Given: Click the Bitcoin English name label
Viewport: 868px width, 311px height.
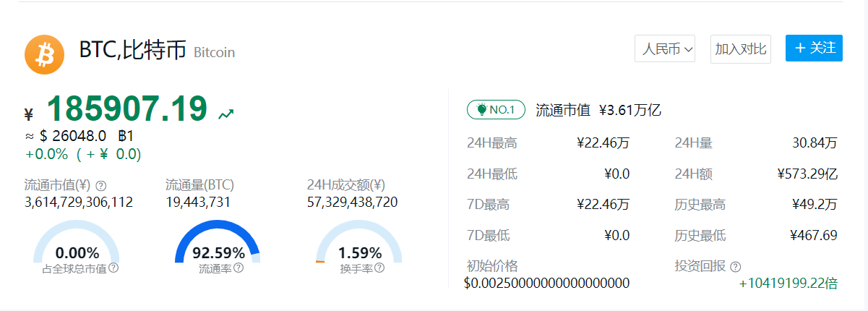Looking at the screenshot, I should (215, 53).
